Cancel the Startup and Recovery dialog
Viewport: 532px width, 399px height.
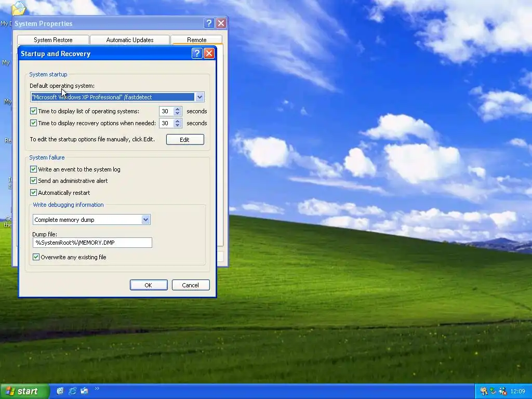191,285
